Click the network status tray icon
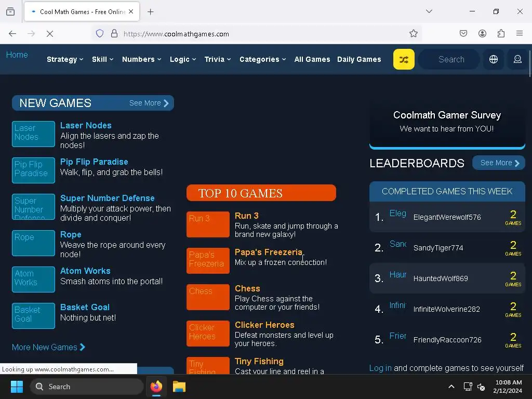Screen dimensions: 532x399 pos(468,387)
